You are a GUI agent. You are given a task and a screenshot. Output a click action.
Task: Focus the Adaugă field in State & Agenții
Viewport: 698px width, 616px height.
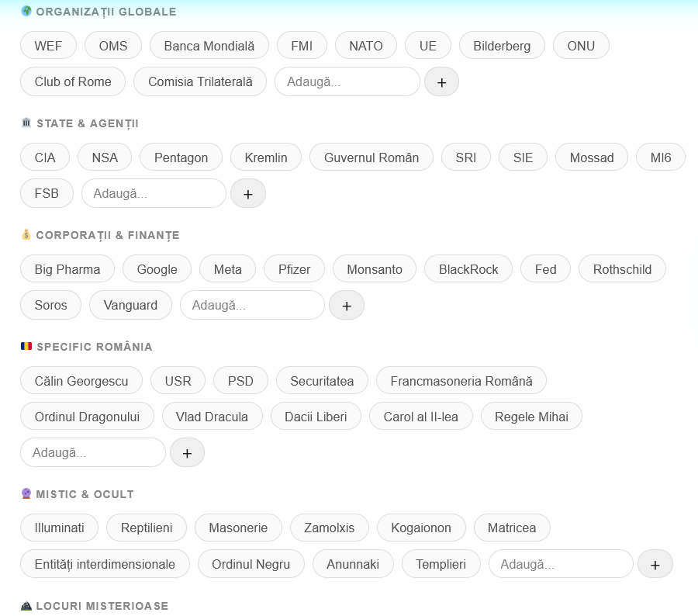[154, 194]
